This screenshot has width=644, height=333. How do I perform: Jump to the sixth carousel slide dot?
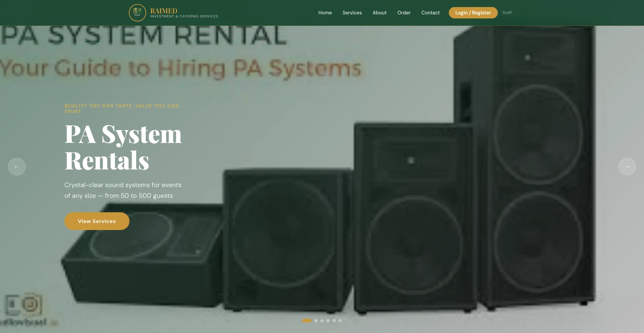[x=340, y=321]
